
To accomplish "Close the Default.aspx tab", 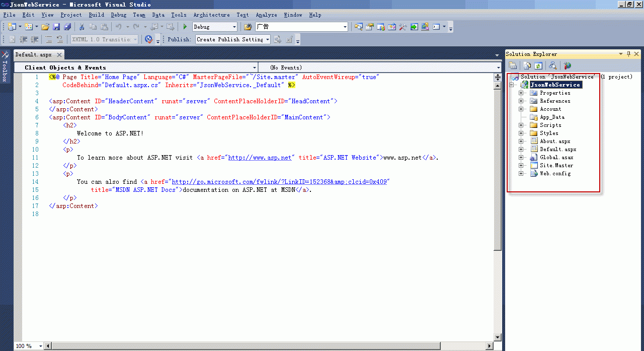I will click(x=59, y=54).
